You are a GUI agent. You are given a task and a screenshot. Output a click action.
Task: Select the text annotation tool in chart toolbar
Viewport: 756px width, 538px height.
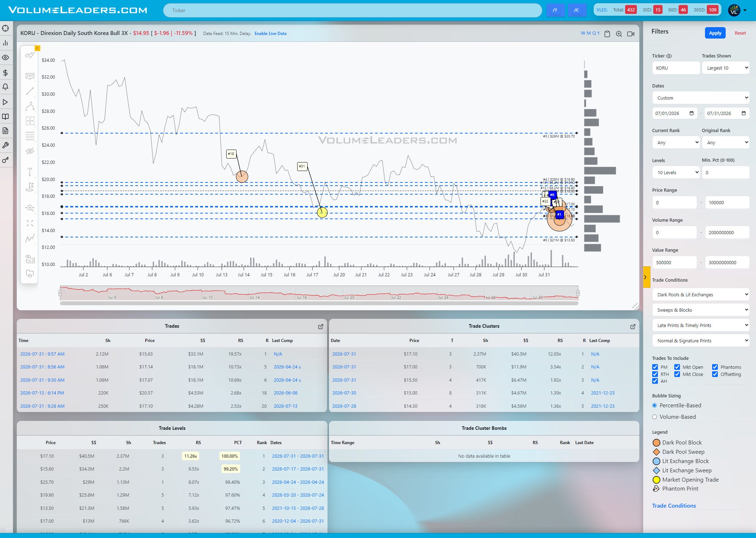pyautogui.click(x=30, y=76)
